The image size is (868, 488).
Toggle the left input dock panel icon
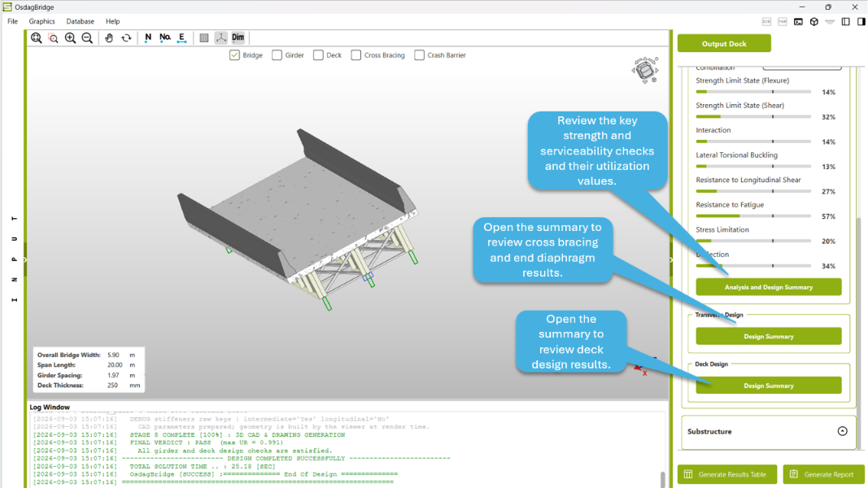(846, 22)
